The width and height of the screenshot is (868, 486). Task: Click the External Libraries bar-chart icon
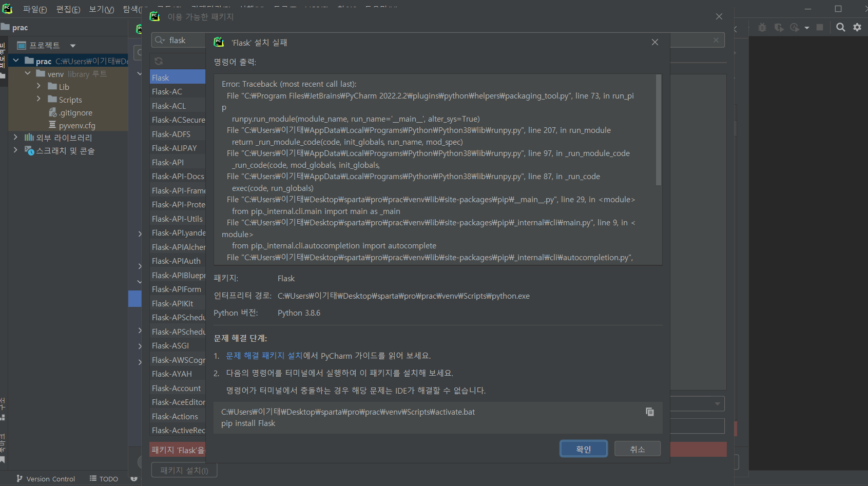click(x=29, y=138)
